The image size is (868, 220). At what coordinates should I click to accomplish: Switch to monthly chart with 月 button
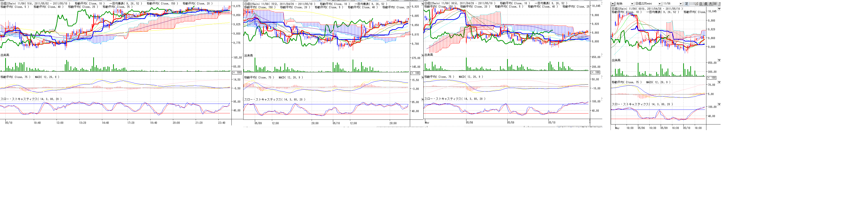(x=710, y=4)
